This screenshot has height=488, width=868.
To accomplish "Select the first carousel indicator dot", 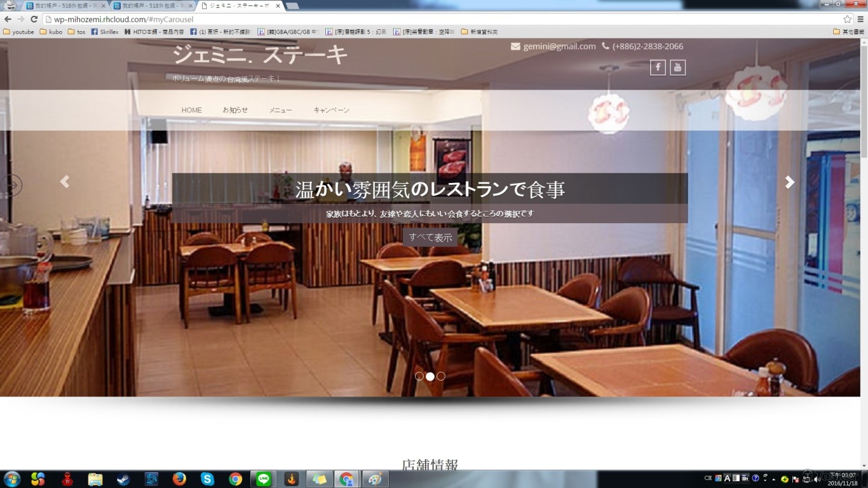I will pos(419,376).
